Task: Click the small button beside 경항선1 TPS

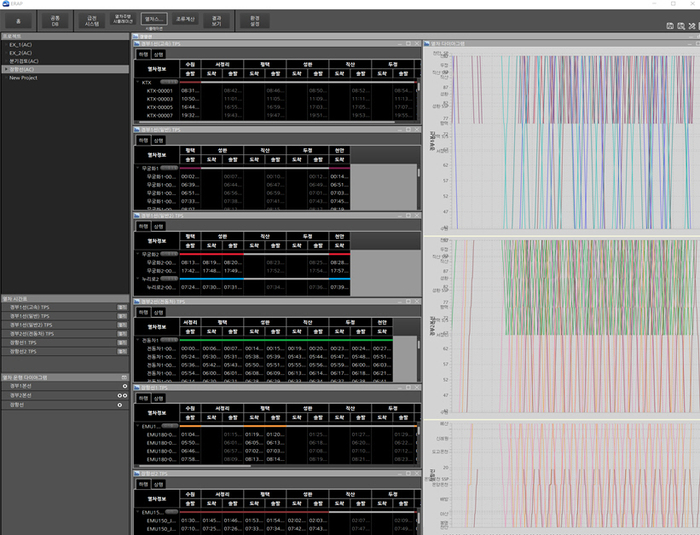Action: click(x=122, y=342)
